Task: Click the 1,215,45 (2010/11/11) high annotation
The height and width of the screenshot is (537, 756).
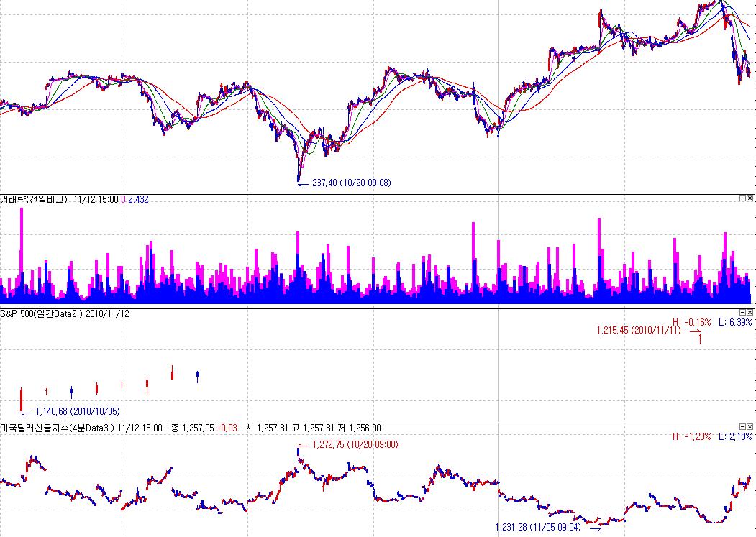Action: tap(638, 331)
